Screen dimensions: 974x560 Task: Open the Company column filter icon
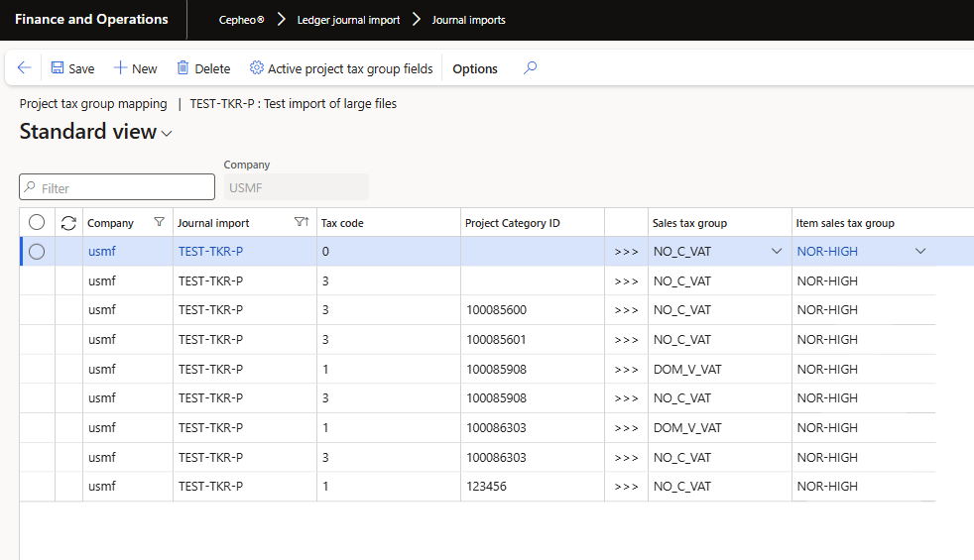159,222
